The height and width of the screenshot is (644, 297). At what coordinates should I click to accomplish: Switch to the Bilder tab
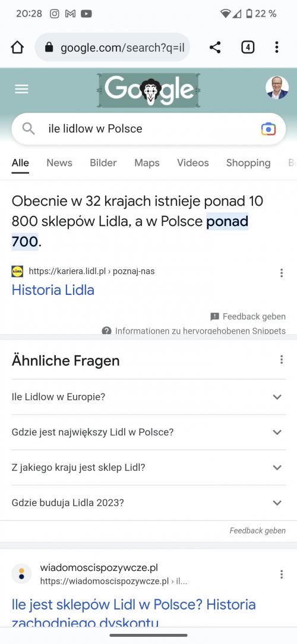(x=103, y=163)
